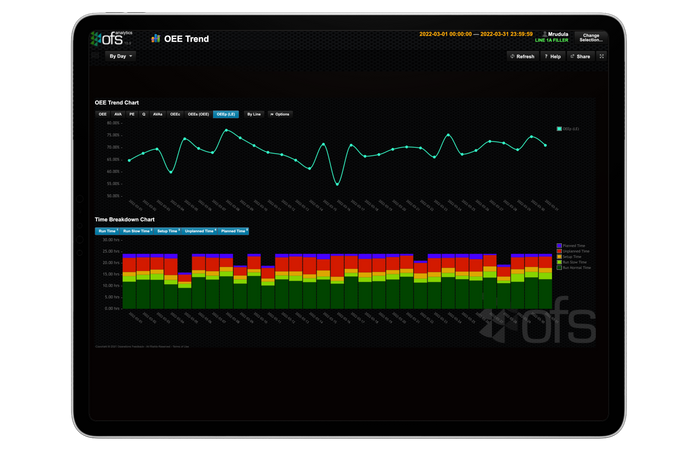Image resolution: width=700 pixels, height=454 pixels.
Task: Click the Planned Time legend color swatch
Action: click(x=558, y=245)
